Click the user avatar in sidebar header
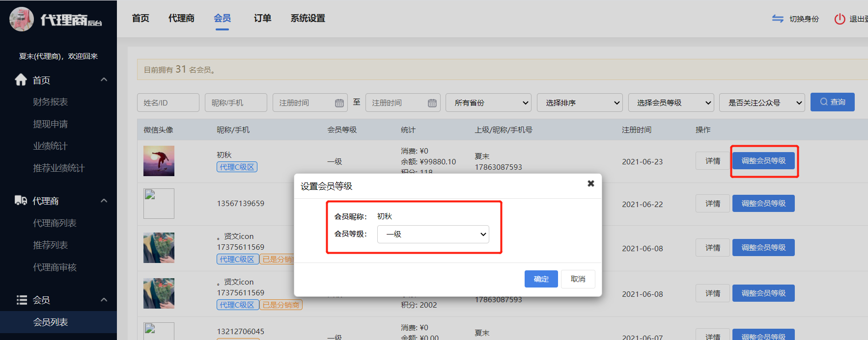868x340 pixels. (x=21, y=20)
